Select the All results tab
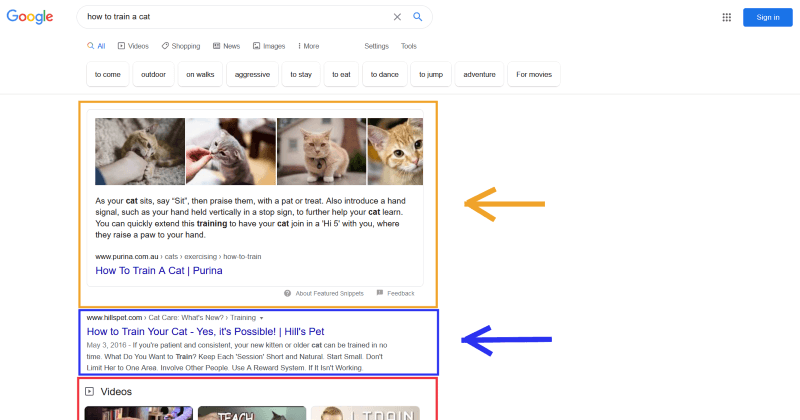 coord(96,46)
